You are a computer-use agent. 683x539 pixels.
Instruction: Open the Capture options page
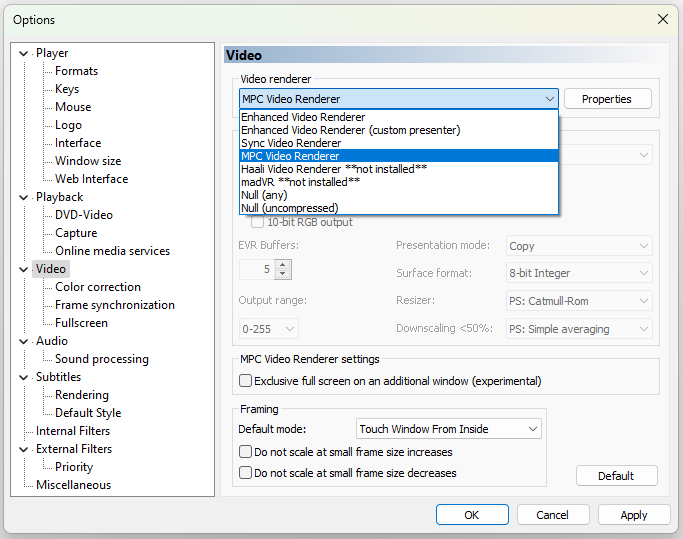pyautogui.click(x=76, y=233)
